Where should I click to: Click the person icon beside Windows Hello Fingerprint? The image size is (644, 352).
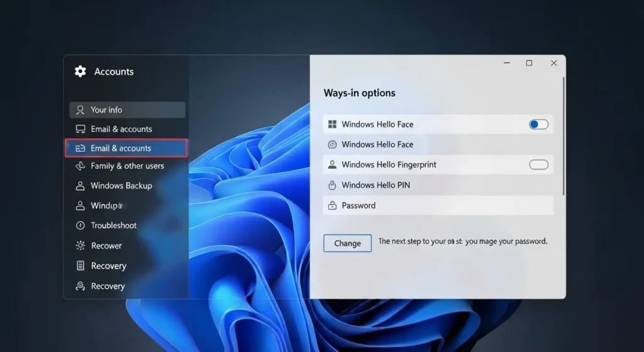click(332, 164)
